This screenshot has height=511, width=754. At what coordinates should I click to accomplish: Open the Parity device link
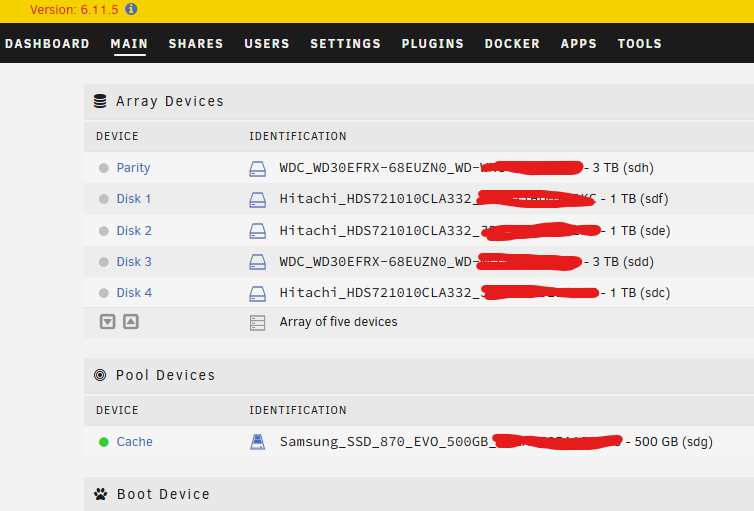133,168
